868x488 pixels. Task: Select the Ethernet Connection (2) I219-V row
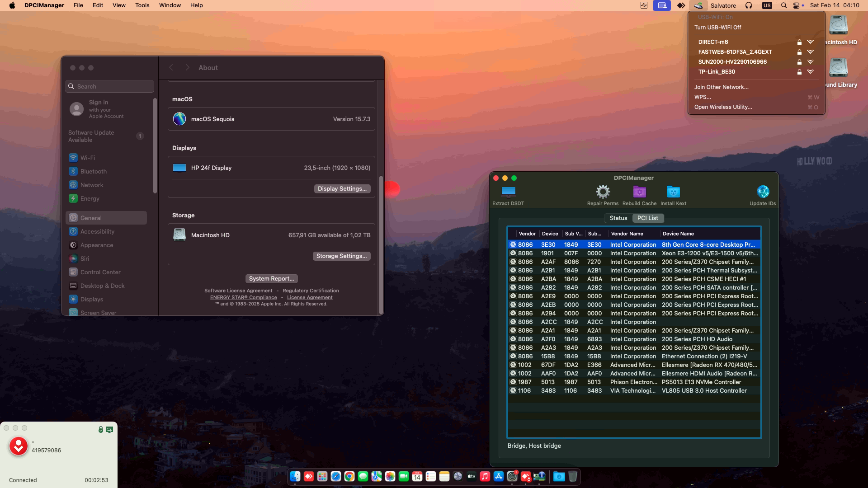click(634, 357)
